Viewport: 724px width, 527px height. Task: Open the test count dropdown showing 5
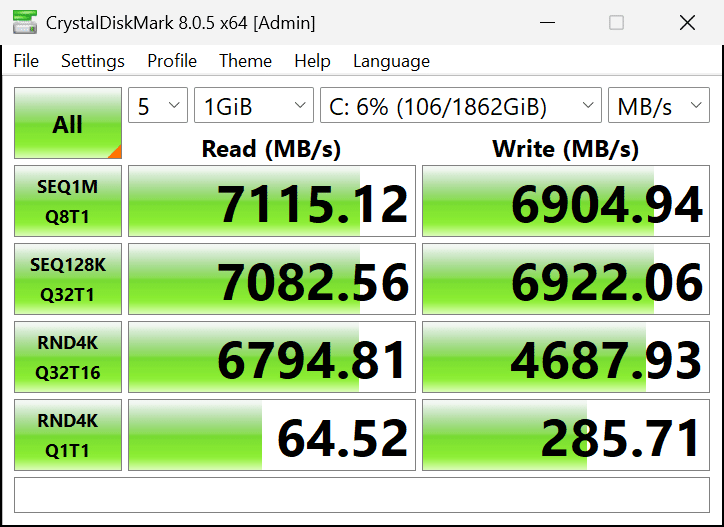[x=158, y=106]
